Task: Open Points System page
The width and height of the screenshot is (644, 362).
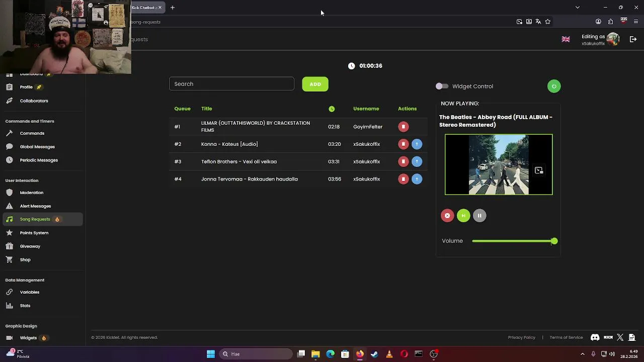Action: pyautogui.click(x=34, y=233)
